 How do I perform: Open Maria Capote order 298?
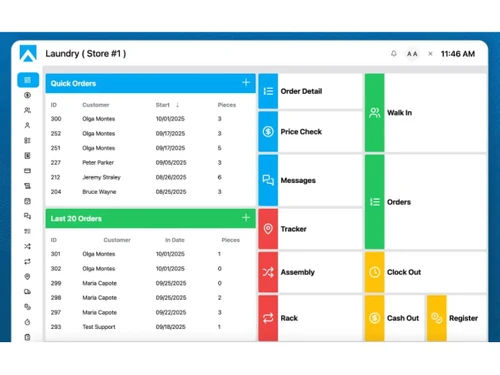pos(151,298)
